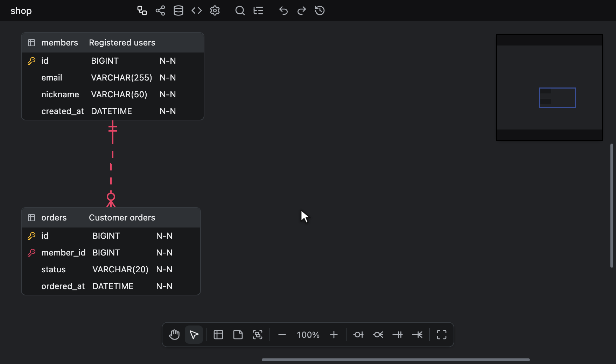
Task: Click the minimap viewport rectangle
Action: point(558,98)
